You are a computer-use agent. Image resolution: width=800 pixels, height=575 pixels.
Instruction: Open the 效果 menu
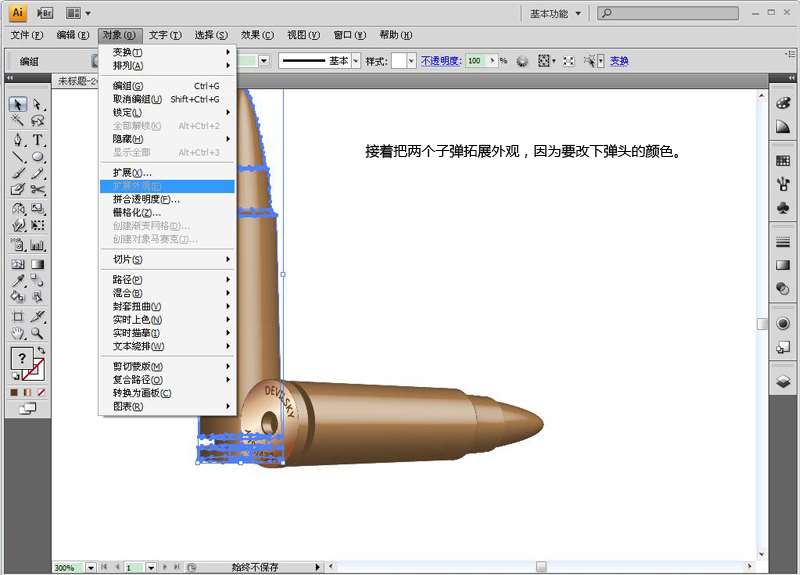(257, 35)
